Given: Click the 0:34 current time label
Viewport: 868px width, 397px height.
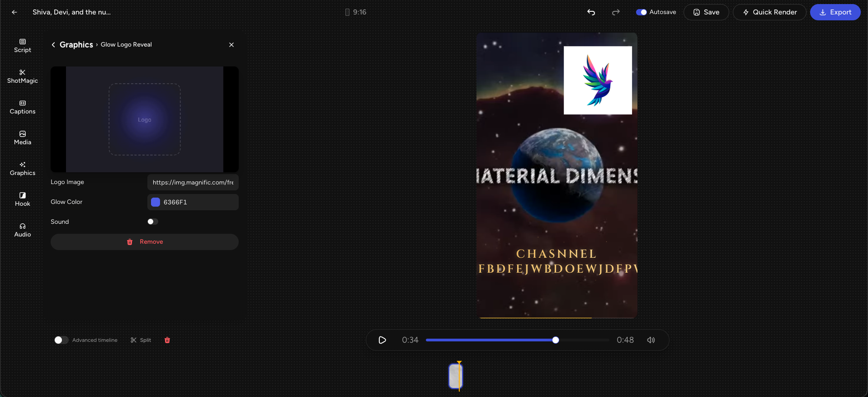Looking at the screenshot, I should click(x=410, y=340).
